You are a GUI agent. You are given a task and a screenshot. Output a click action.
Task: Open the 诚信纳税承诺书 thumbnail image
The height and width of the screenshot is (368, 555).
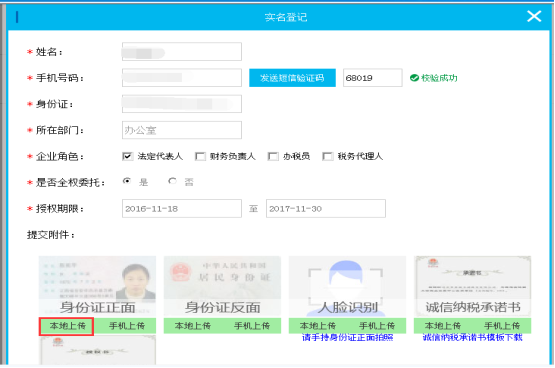(473, 287)
